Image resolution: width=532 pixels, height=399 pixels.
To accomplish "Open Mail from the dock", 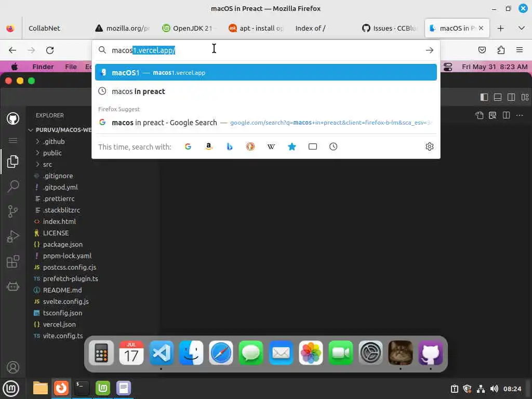I will pyautogui.click(x=281, y=353).
